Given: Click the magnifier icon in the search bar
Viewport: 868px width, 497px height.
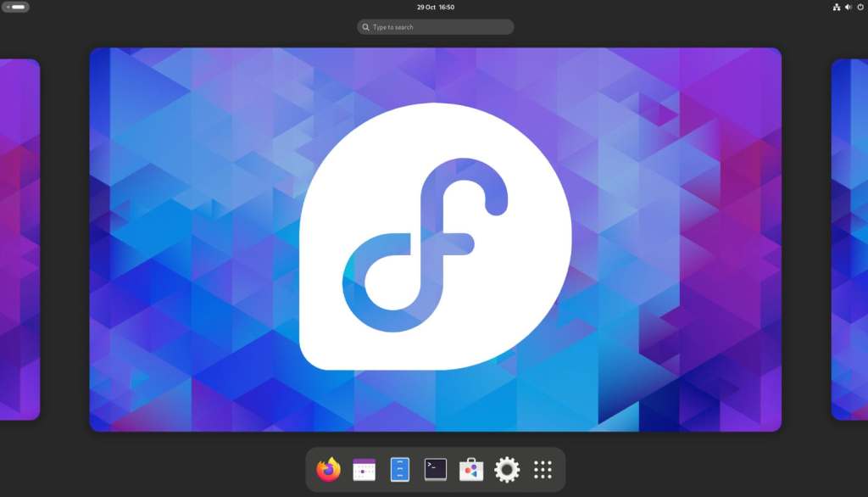Looking at the screenshot, I should point(366,26).
